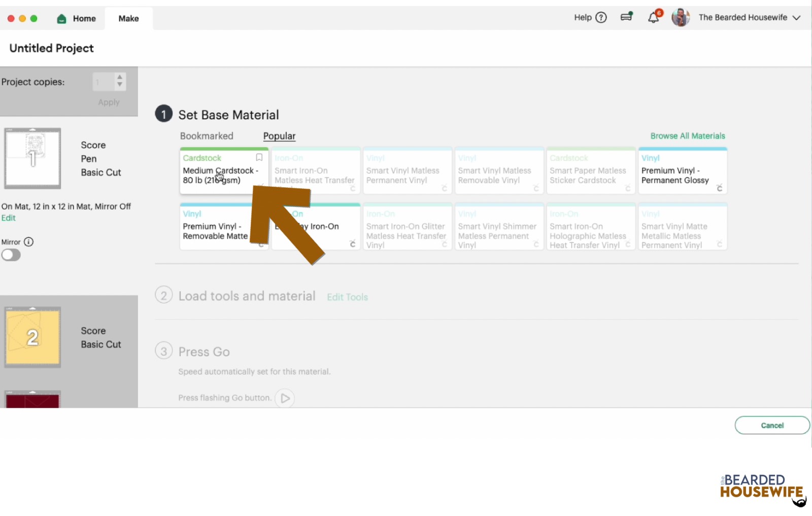
Task: Switch to the Make tab
Action: pyautogui.click(x=128, y=18)
